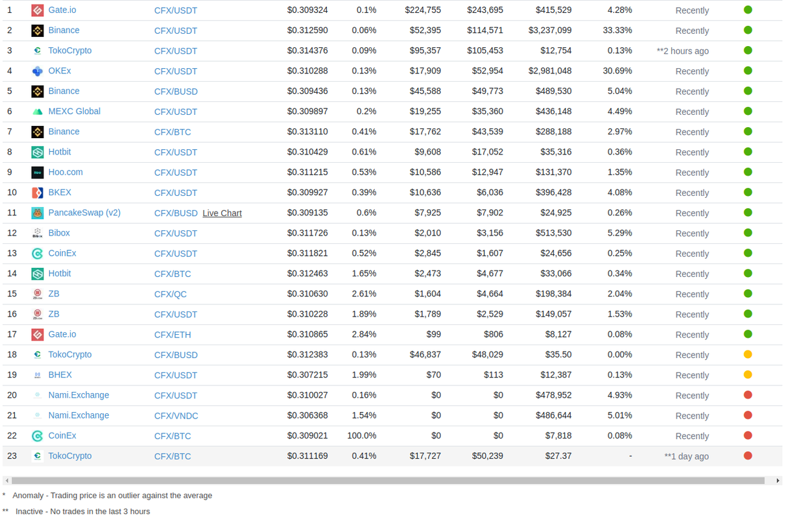
Task: Open the OKEx exchange link
Action: pyautogui.click(x=60, y=71)
